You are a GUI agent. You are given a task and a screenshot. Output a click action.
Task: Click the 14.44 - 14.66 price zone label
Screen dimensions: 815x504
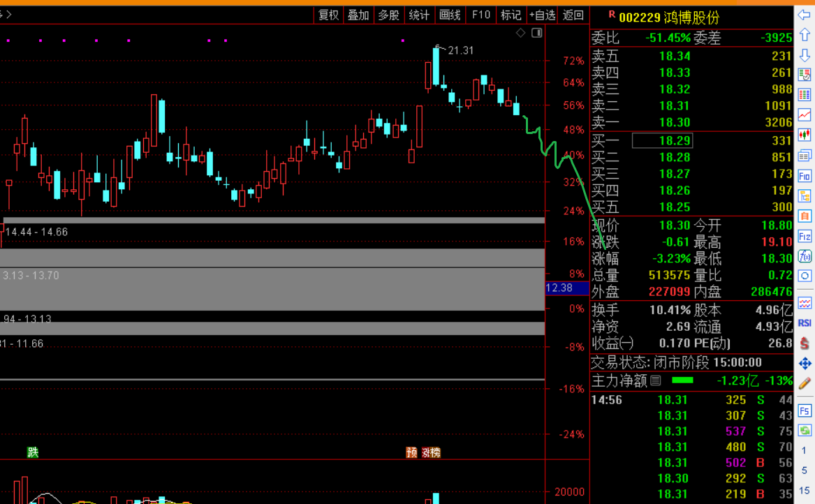(36, 232)
